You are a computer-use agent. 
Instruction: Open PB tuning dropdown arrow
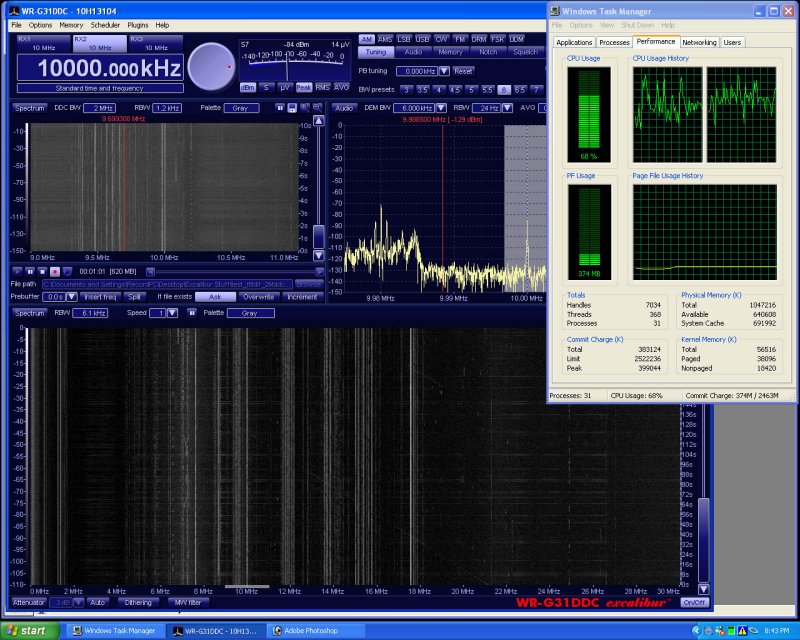(x=444, y=71)
